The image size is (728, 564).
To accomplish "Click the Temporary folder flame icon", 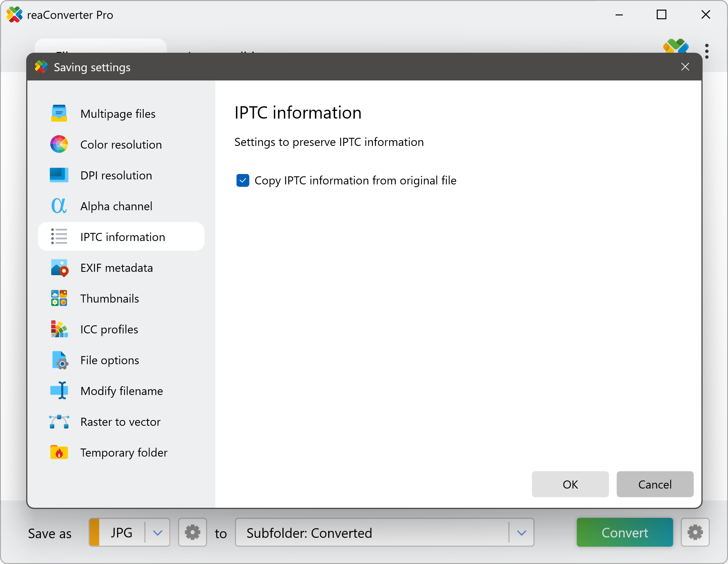I will 59,452.
